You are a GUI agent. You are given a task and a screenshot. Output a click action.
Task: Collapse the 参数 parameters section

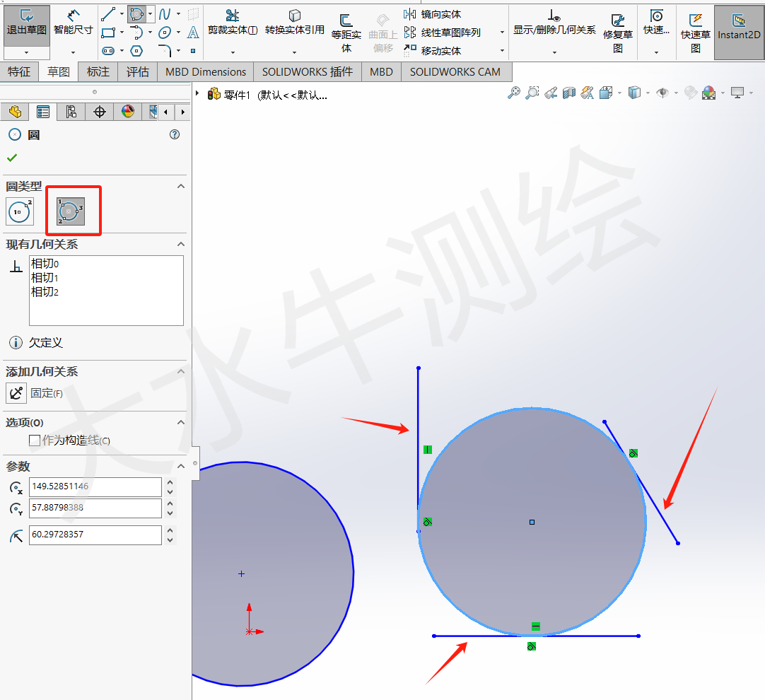coord(180,465)
